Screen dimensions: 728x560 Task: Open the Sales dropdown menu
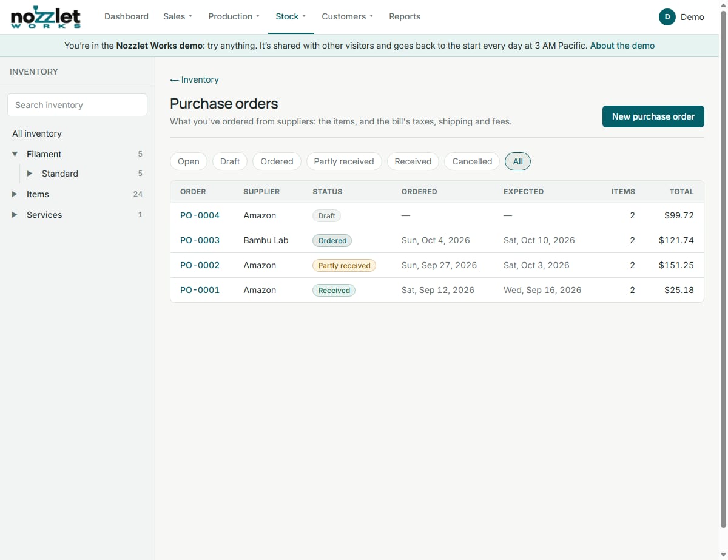click(x=178, y=16)
